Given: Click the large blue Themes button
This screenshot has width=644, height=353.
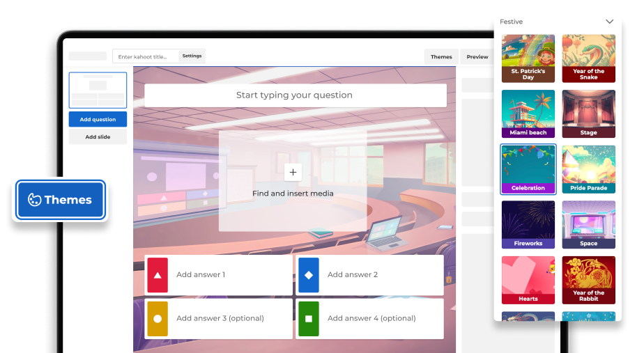Looking at the screenshot, I should pos(61,200).
